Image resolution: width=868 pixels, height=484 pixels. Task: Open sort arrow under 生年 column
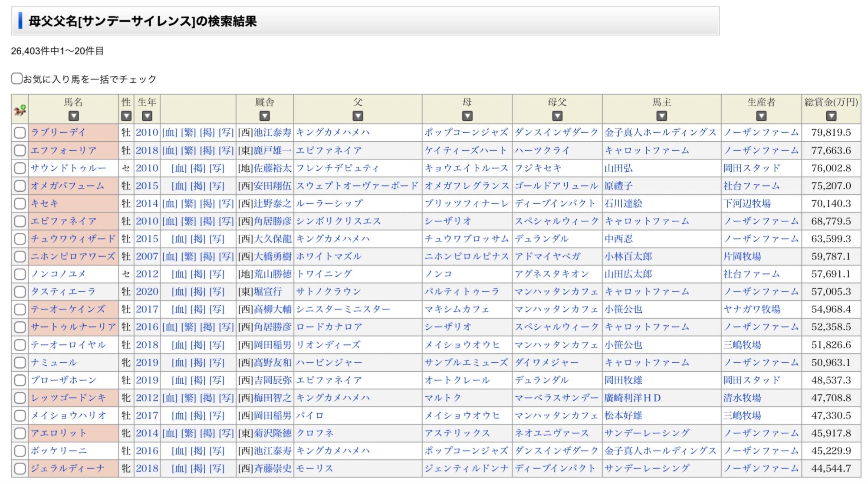click(x=147, y=116)
